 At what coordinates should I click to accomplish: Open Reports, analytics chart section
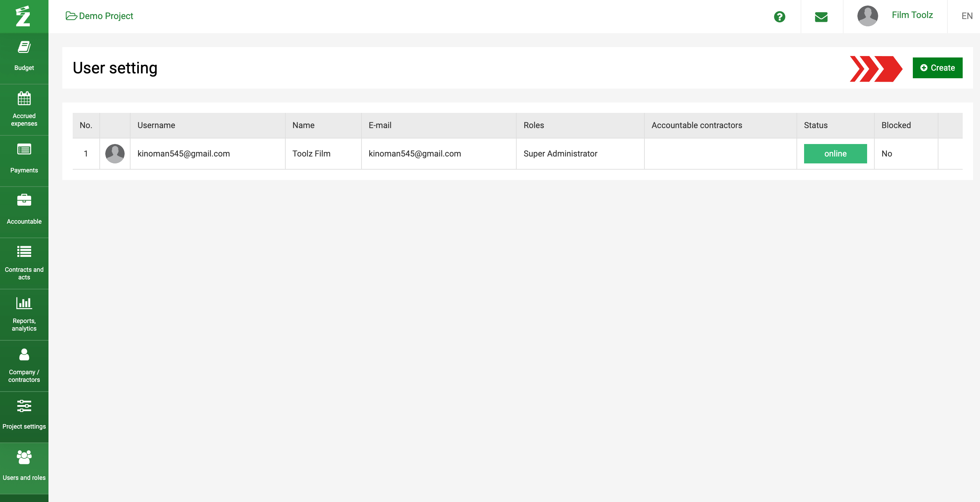[x=24, y=314]
